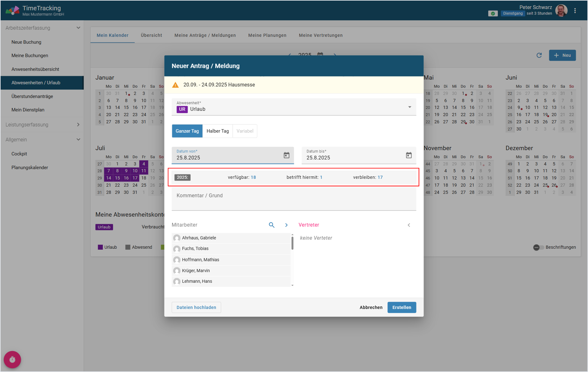Click the arrow to add employee as Vertreter
The width and height of the screenshot is (588, 372).
pos(286,225)
